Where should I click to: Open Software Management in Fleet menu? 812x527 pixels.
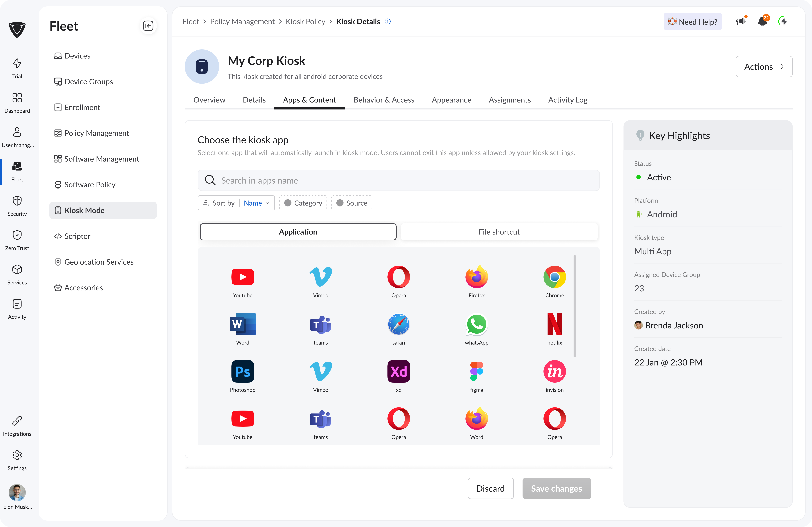pos(103,159)
